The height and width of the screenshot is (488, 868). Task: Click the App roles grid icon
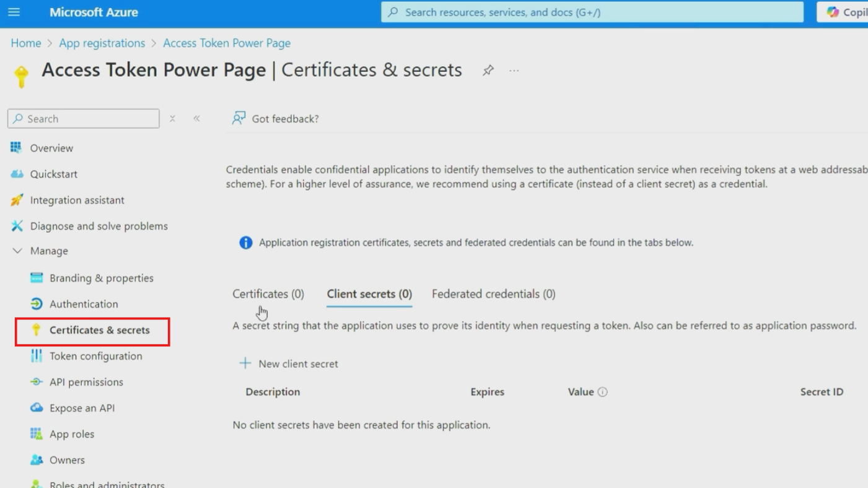tap(37, 434)
